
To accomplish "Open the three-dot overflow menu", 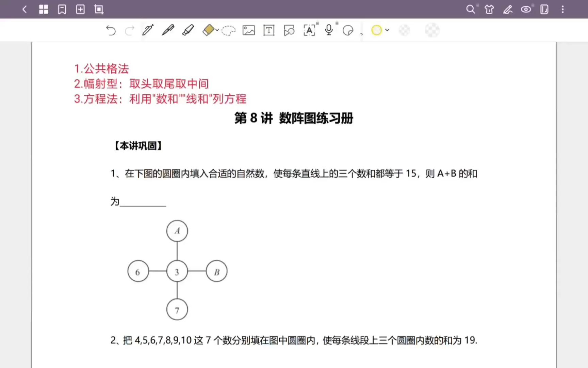I will pos(562,9).
